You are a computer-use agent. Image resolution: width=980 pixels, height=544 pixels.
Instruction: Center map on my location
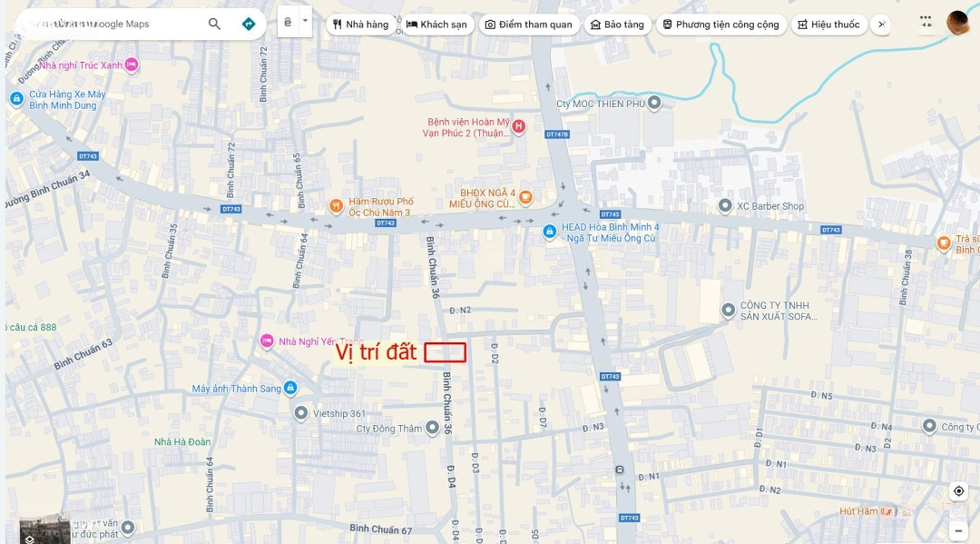tap(958, 491)
